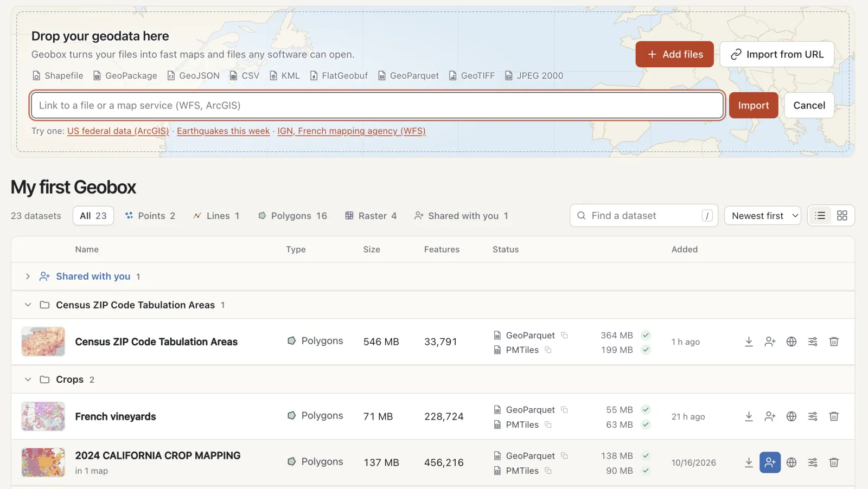Select the All 23 filter tab
The height and width of the screenshot is (489, 868).
[93, 216]
